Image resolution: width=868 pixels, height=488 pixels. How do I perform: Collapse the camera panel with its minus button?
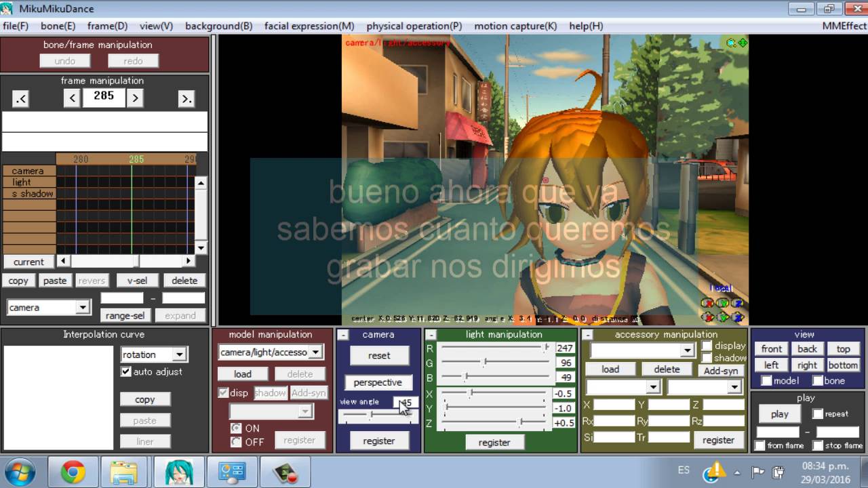pos(343,335)
